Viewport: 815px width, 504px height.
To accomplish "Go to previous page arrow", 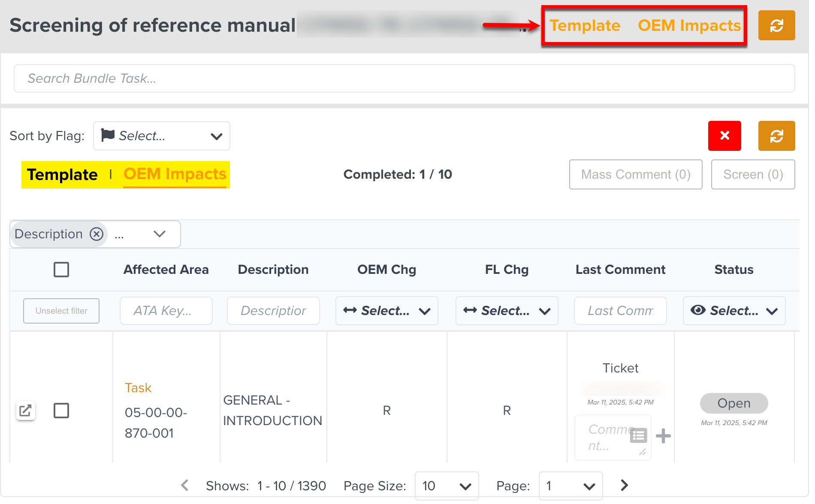I will coord(185,485).
